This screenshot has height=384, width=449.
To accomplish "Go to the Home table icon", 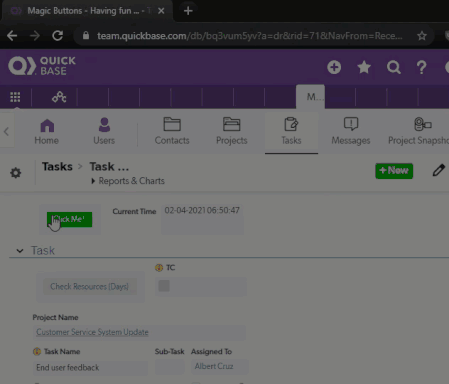I will coord(47,131).
